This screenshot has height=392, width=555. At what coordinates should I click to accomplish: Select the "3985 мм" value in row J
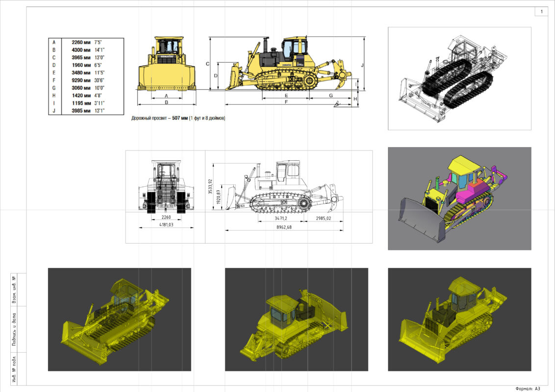[81, 111]
